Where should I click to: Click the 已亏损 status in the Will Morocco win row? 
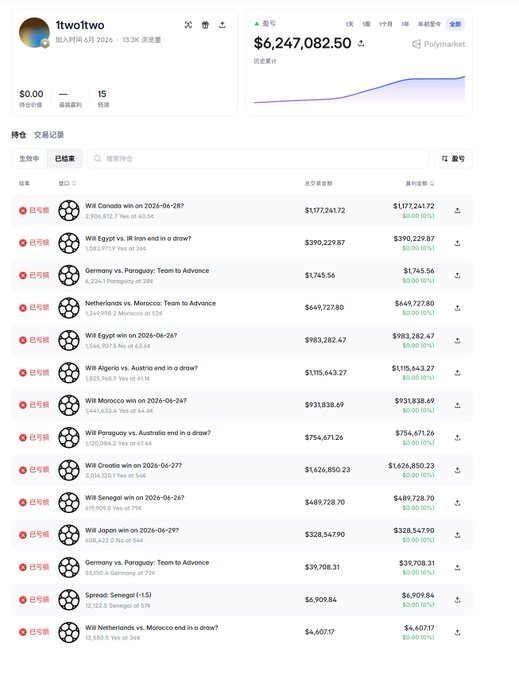[x=34, y=405]
